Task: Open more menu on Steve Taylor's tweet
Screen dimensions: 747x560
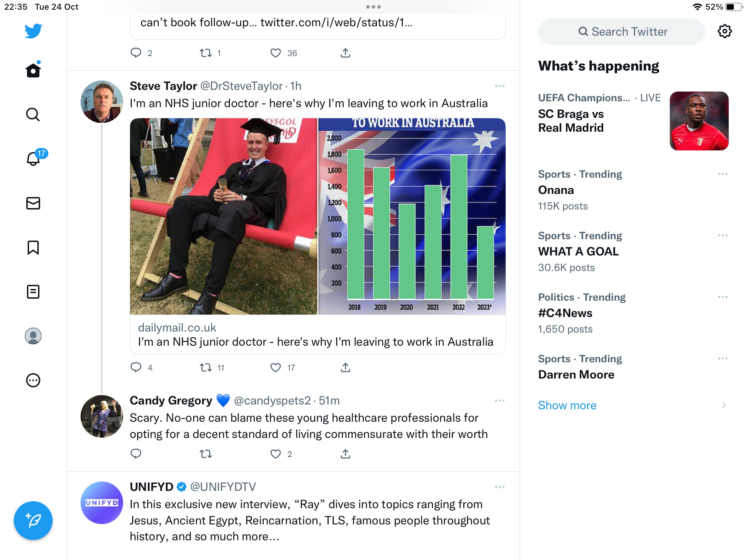Action: (x=500, y=86)
